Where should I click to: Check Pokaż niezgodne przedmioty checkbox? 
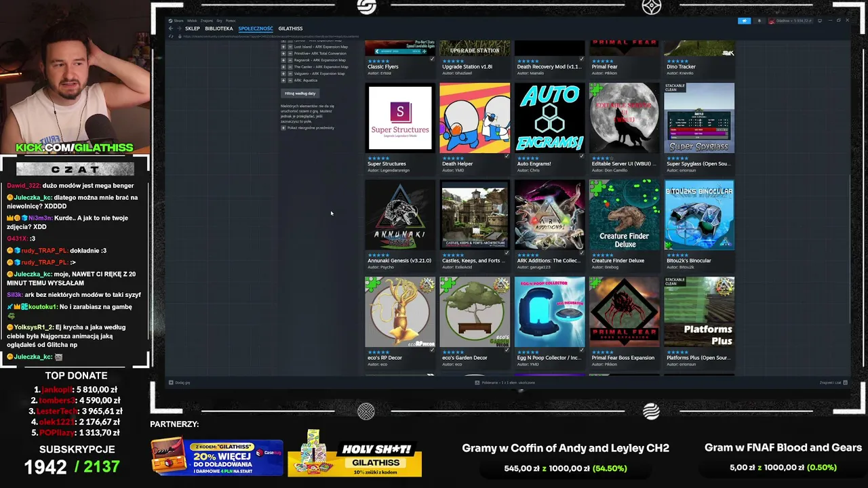coord(283,127)
